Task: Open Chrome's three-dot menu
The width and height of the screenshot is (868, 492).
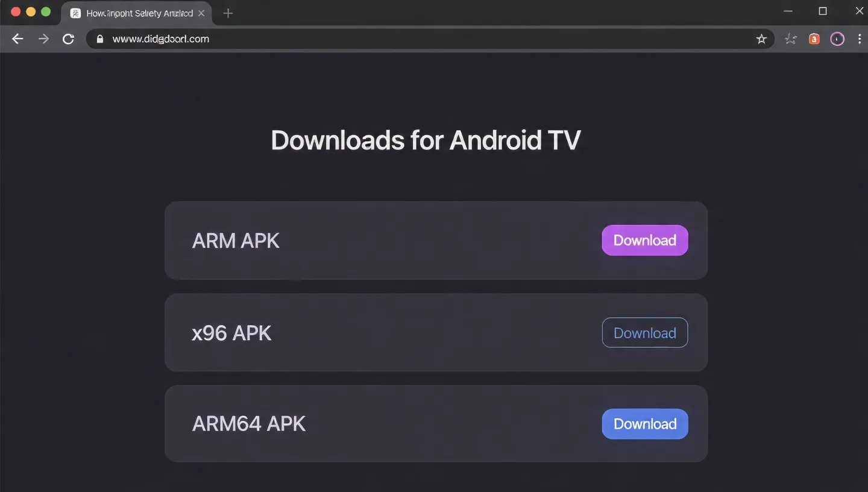Action: point(860,39)
